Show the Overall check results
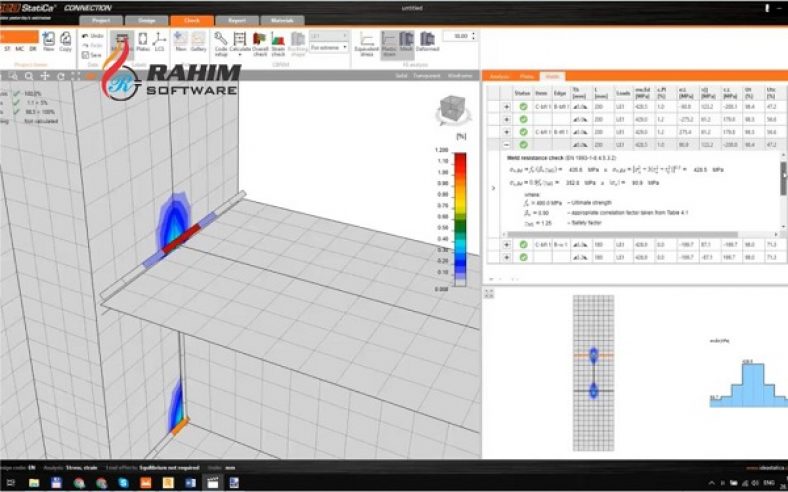 [x=260, y=43]
